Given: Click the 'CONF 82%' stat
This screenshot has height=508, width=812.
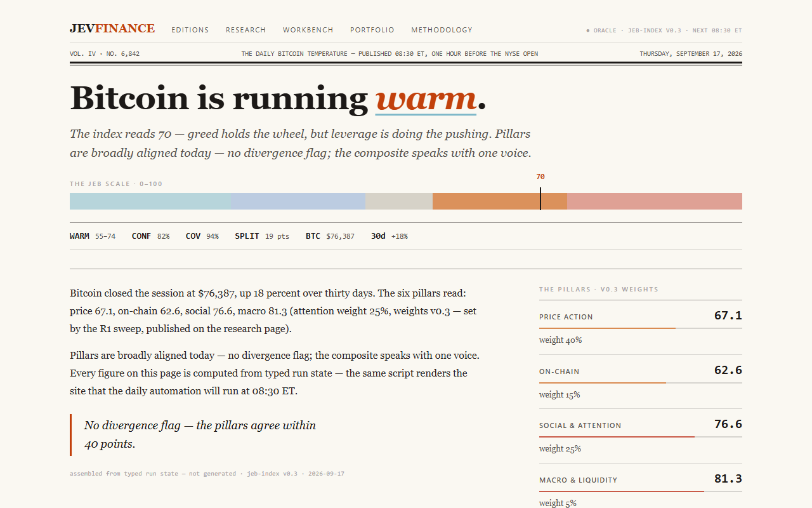Looking at the screenshot, I should click(x=151, y=236).
